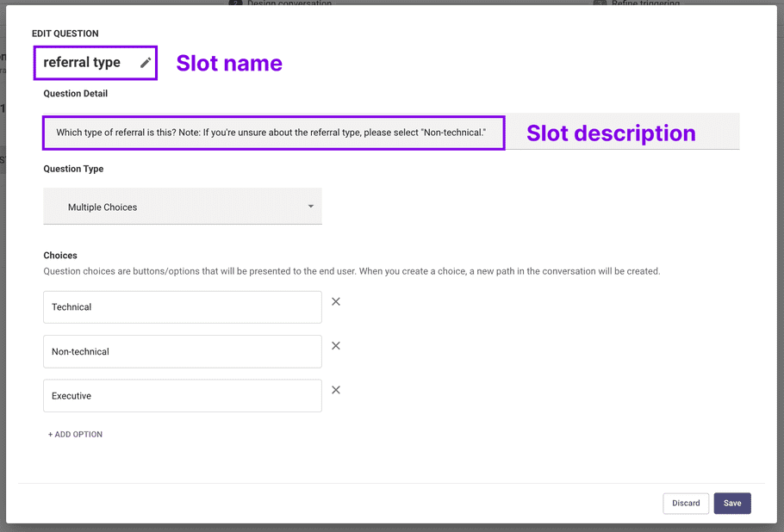Click the dropdown arrow for Multiple Choices
Image resolution: width=784 pixels, height=532 pixels.
(x=310, y=207)
